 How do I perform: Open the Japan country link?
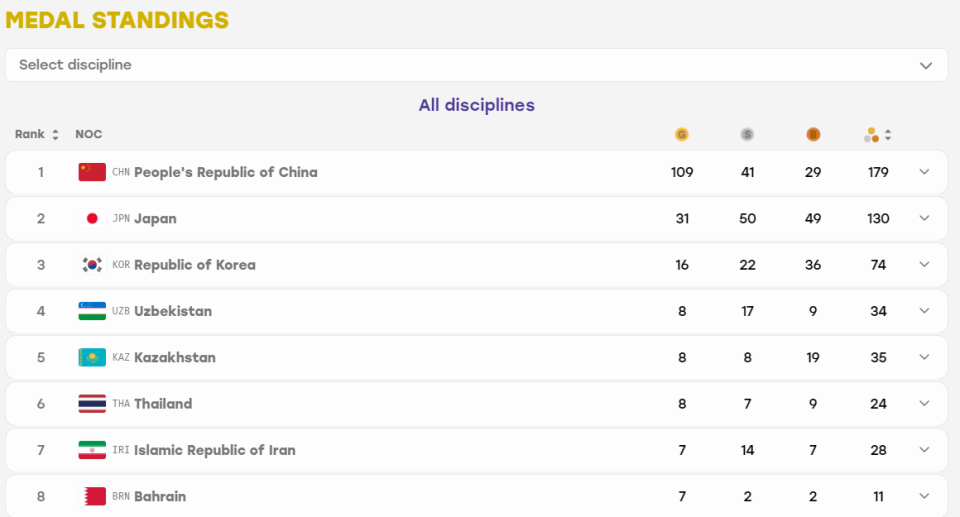pyautogui.click(x=155, y=219)
